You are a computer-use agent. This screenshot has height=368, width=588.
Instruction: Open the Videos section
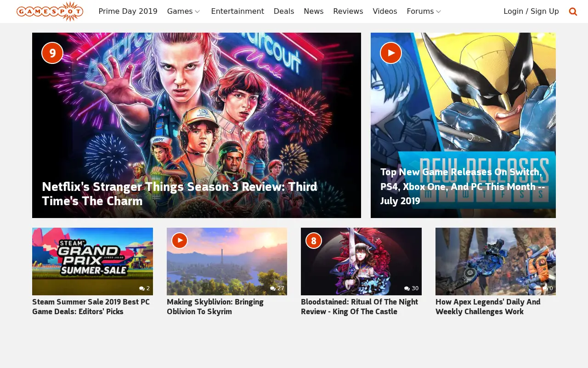click(x=385, y=11)
